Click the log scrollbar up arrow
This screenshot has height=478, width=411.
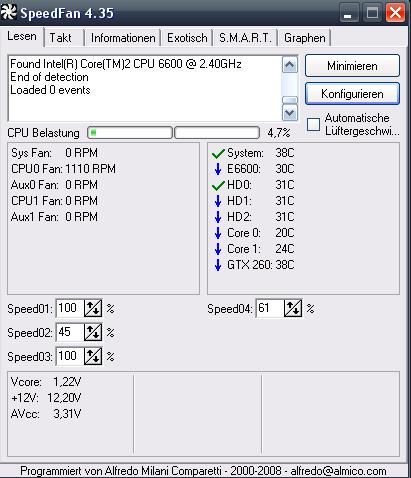[x=290, y=65]
